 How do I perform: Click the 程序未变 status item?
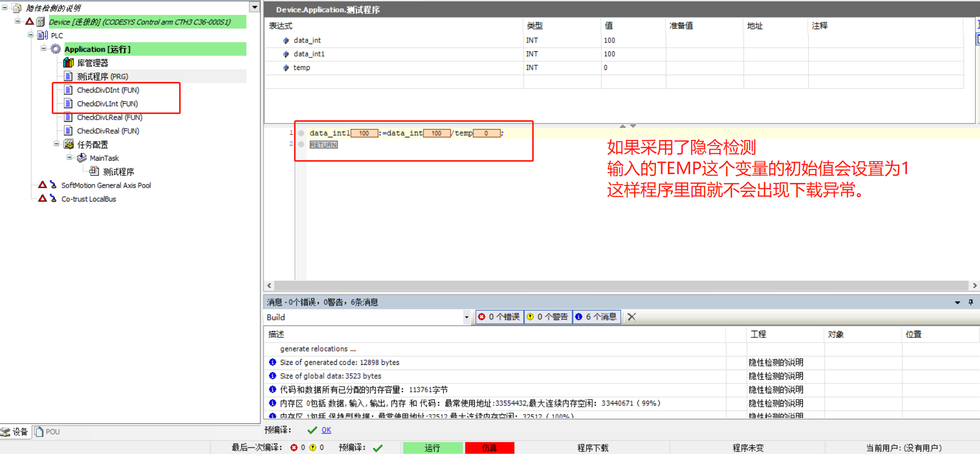(748, 448)
